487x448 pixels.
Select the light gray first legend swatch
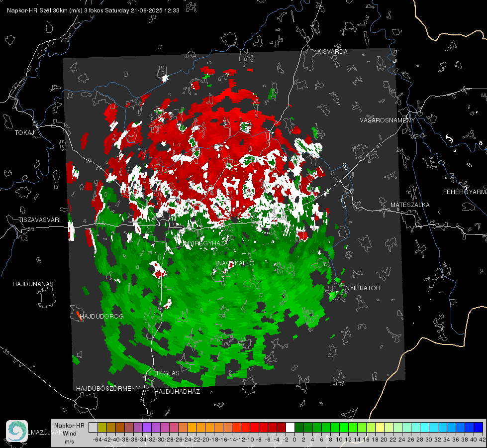click(93, 427)
